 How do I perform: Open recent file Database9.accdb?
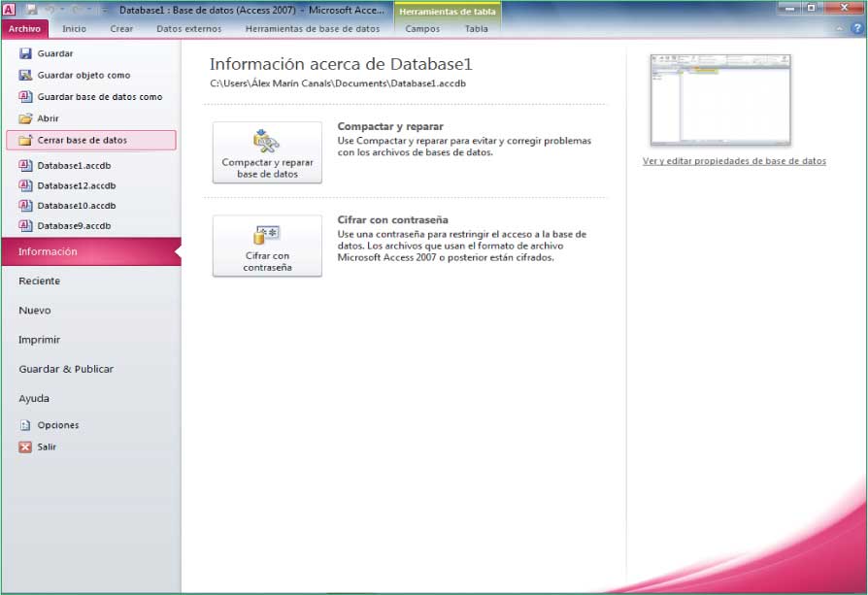pos(65,226)
